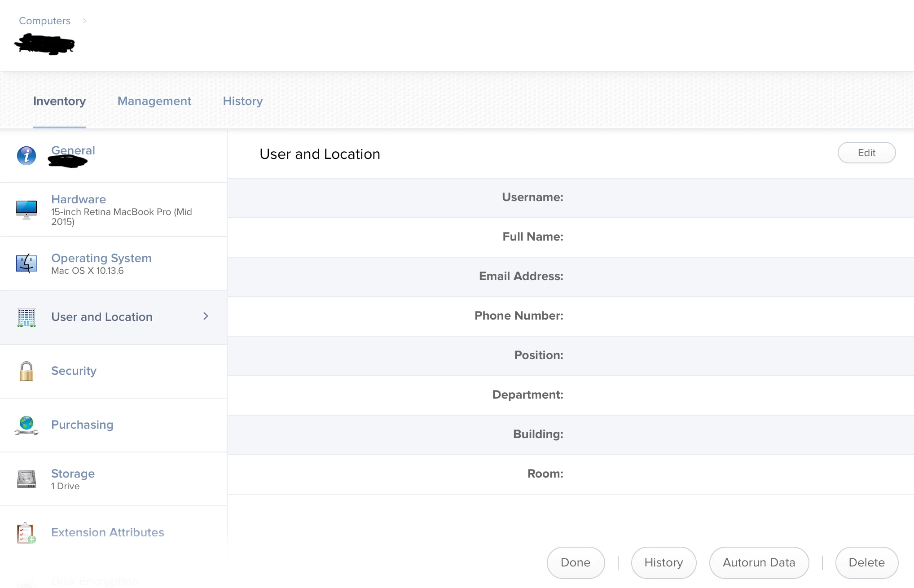Click the breadcrumb arrow after Computers
The image size is (914, 588).
pyautogui.click(x=84, y=21)
